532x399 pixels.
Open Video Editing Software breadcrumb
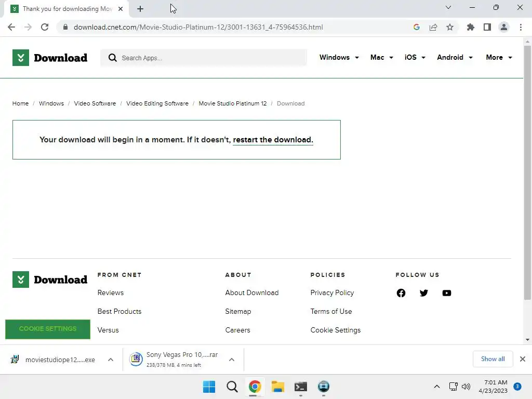[157, 103]
